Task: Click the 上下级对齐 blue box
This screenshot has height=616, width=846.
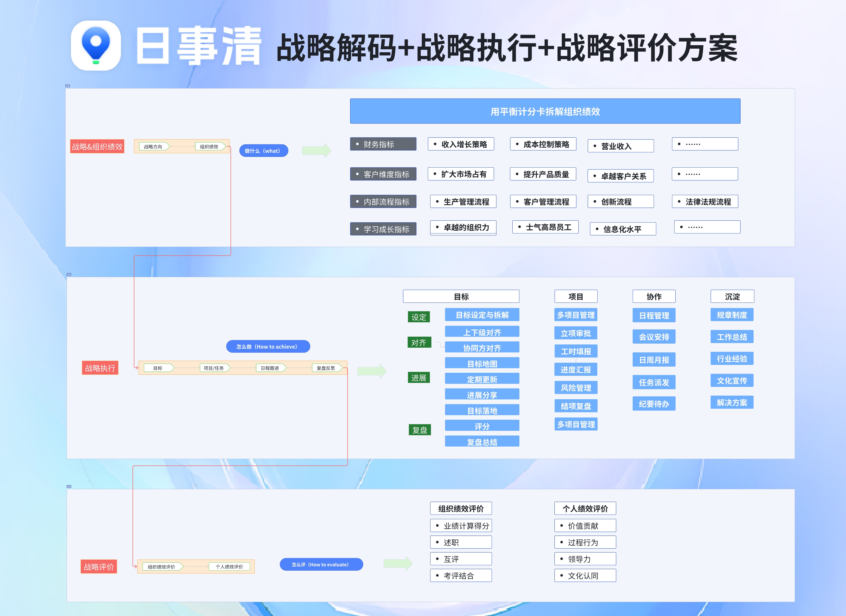Action: coord(482,332)
